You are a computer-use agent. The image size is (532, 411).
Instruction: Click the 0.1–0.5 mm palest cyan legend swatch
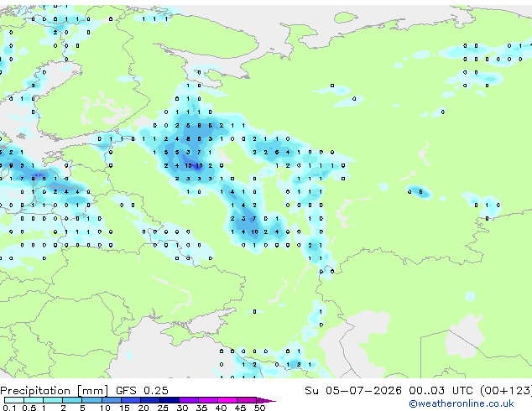(x=14, y=400)
